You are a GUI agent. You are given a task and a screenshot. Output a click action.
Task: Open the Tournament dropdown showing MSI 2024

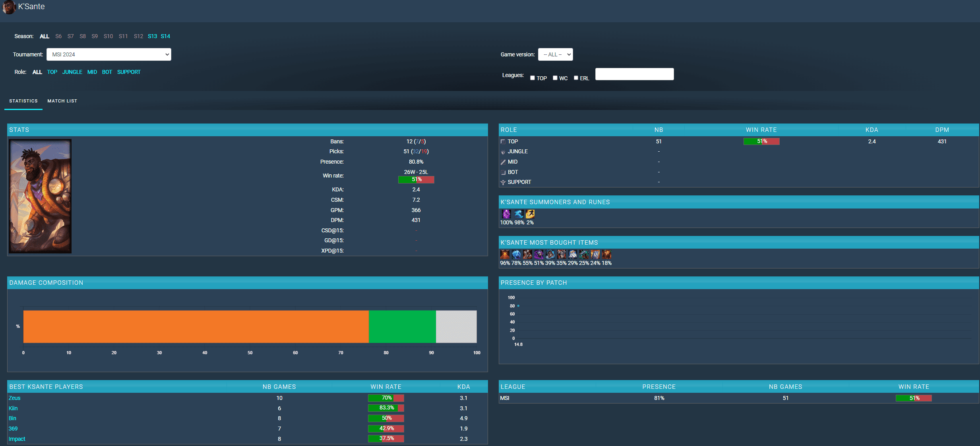click(108, 54)
